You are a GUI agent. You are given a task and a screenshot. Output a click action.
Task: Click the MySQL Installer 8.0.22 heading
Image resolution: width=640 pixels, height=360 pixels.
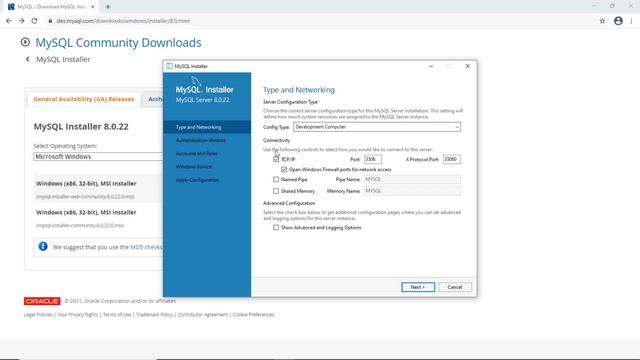point(81,127)
